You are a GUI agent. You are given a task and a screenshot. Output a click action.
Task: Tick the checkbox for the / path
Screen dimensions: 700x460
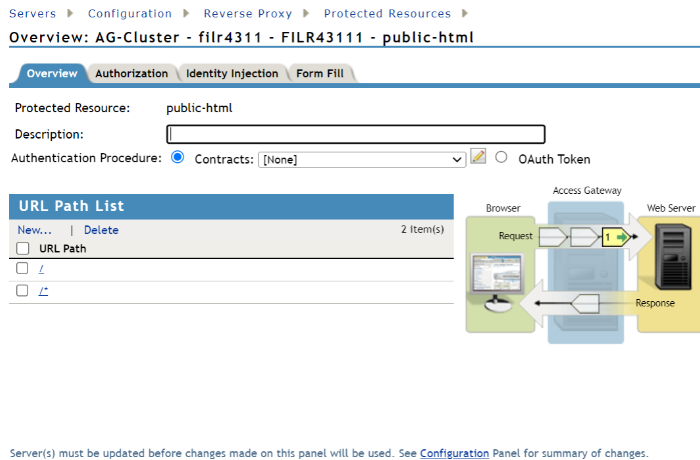click(x=22, y=268)
